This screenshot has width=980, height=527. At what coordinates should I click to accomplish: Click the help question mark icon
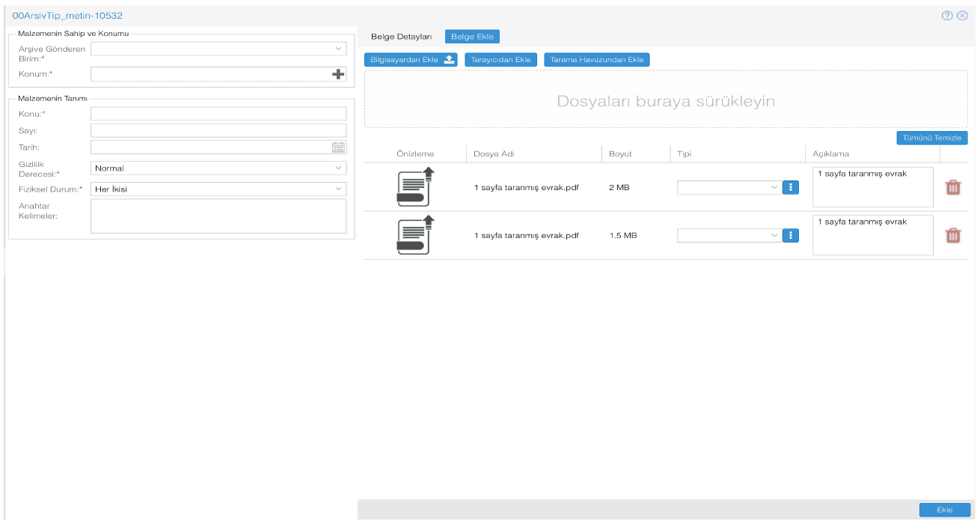[x=946, y=16]
